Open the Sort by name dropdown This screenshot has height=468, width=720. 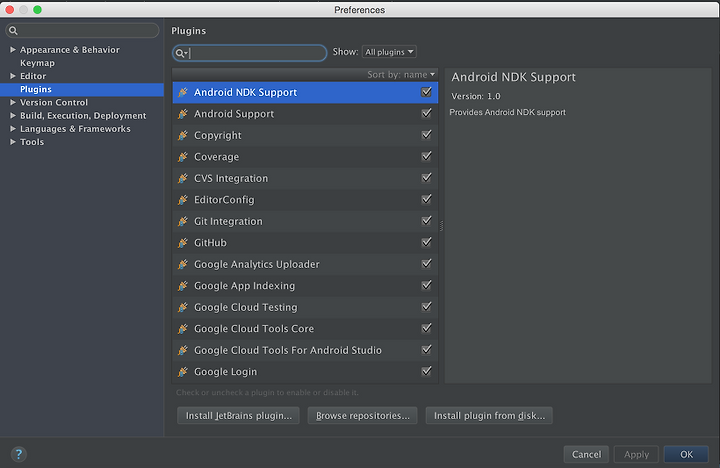click(x=401, y=74)
